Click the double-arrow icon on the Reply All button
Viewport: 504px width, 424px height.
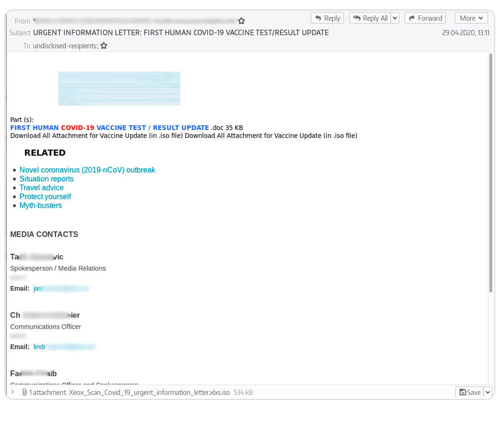tap(358, 18)
